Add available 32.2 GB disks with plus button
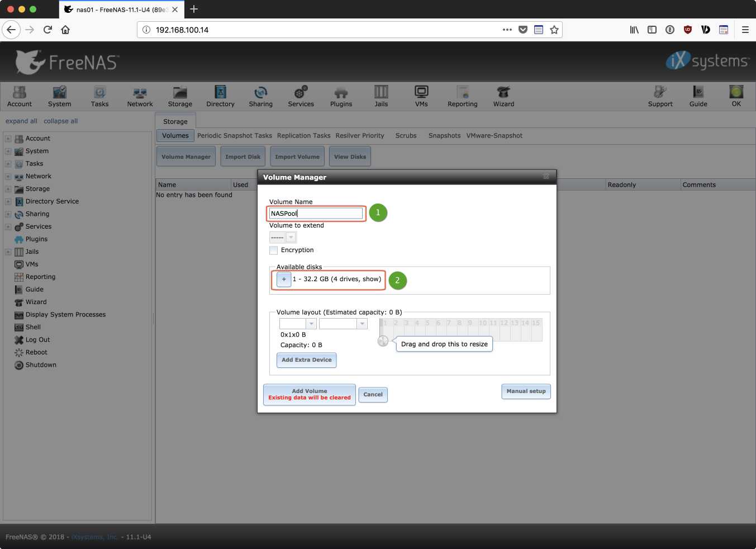This screenshot has width=756, height=549. 284,279
